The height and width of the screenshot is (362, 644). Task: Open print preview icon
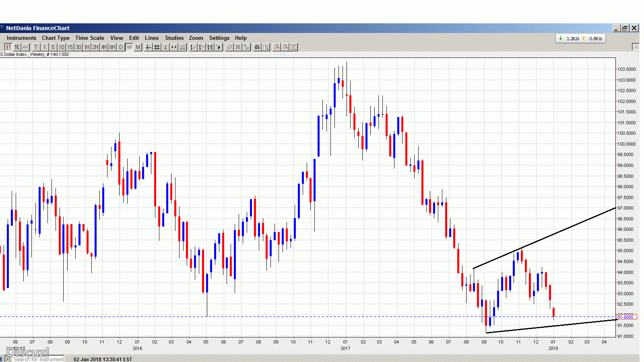[x=266, y=47]
